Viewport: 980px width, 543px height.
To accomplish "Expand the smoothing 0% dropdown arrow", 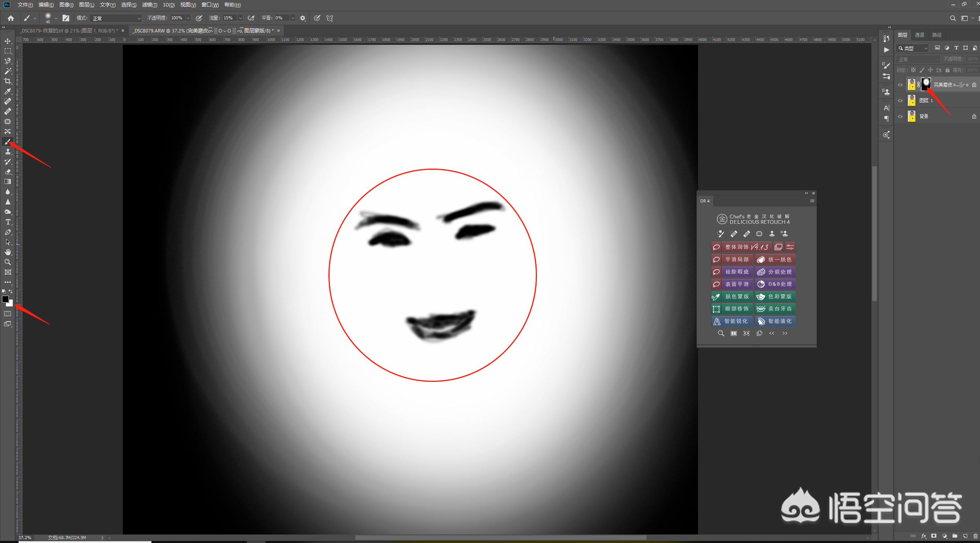I will pos(293,18).
